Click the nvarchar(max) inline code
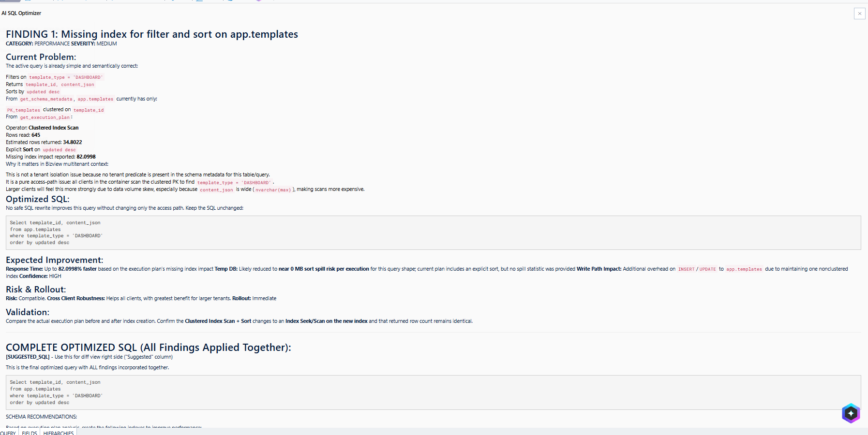The height and width of the screenshot is (435, 868). [x=273, y=190]
